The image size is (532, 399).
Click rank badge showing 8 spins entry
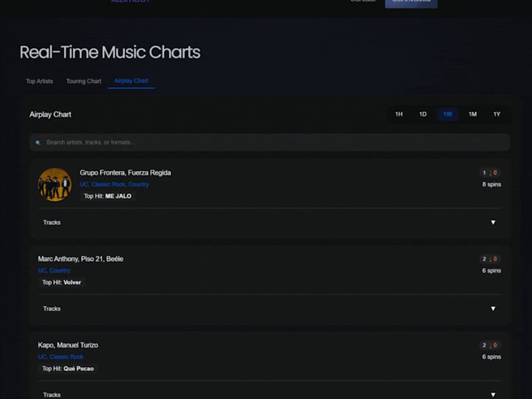[x=489, y=173]
